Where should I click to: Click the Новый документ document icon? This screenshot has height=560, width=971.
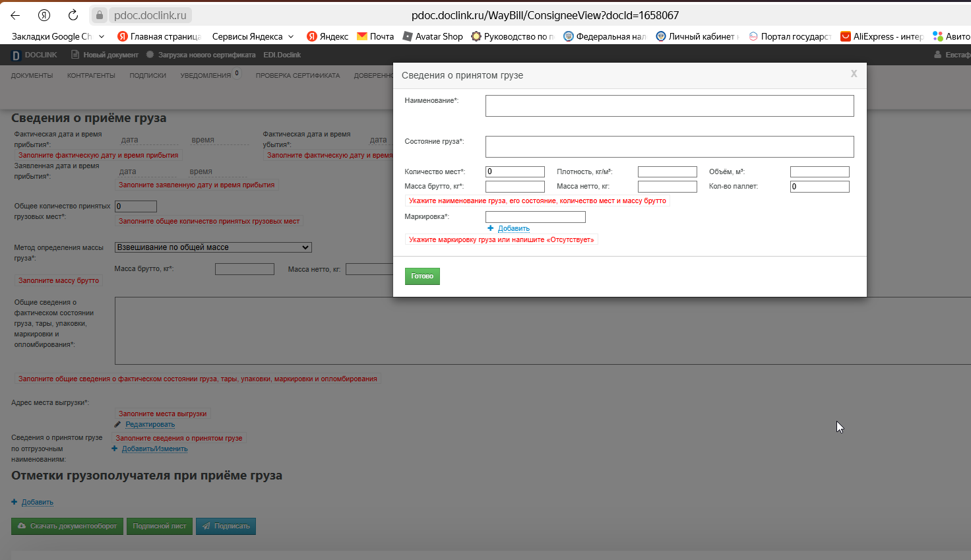(x=75, y=55)
